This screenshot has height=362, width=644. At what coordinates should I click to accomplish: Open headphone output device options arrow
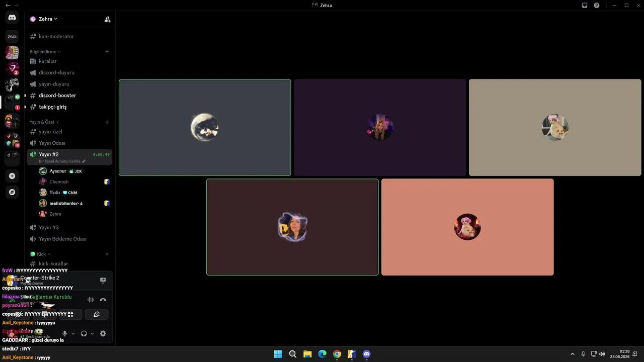[92, 333]
